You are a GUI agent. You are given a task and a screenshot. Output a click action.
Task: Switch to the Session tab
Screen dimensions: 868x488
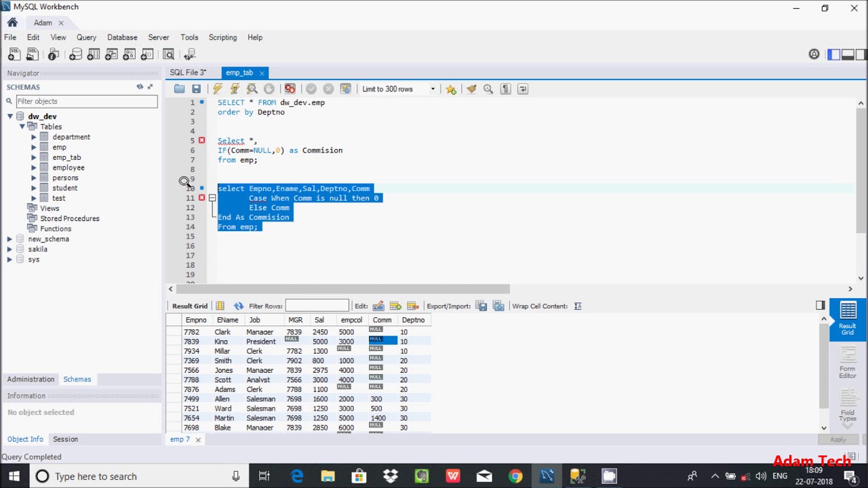coord(65,439)
